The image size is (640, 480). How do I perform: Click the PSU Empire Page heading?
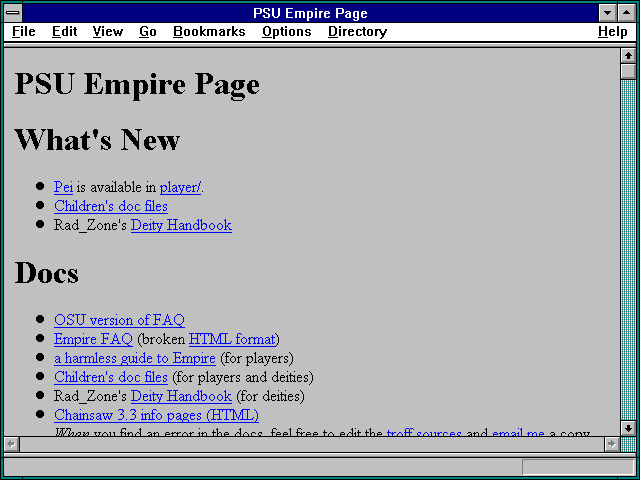coord(137,84)
